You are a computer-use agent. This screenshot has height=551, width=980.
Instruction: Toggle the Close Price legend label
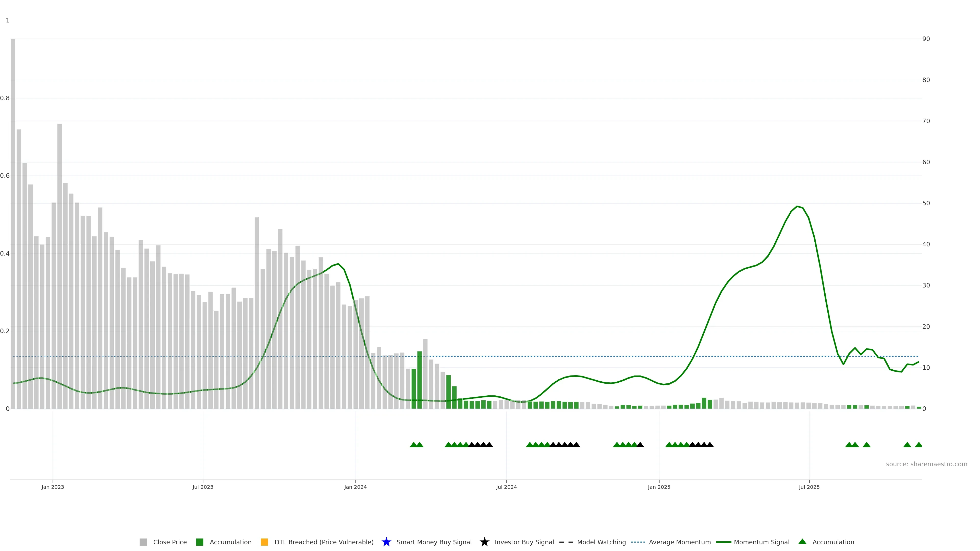tap(170, 542)
